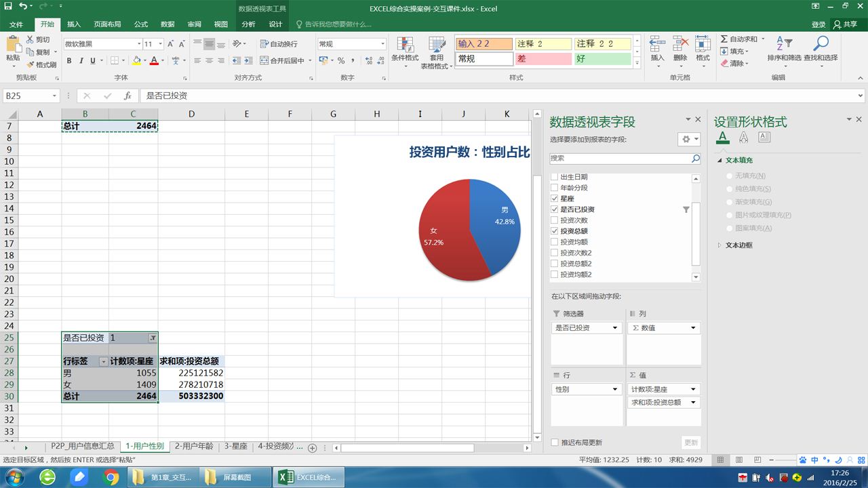Screen dimensions: 868x488
Task: Check the 出生日期 field checkbox
Action: pos(555,177)
